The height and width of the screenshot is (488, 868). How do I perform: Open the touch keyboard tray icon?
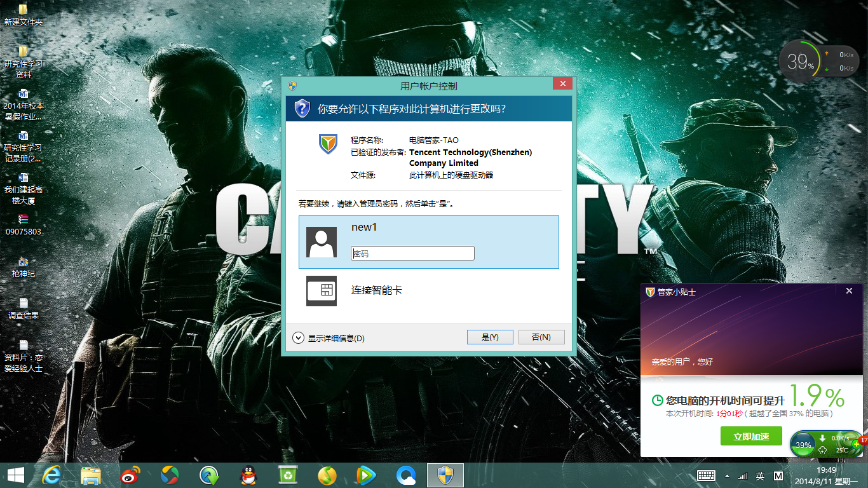click(x=707, y=475)
